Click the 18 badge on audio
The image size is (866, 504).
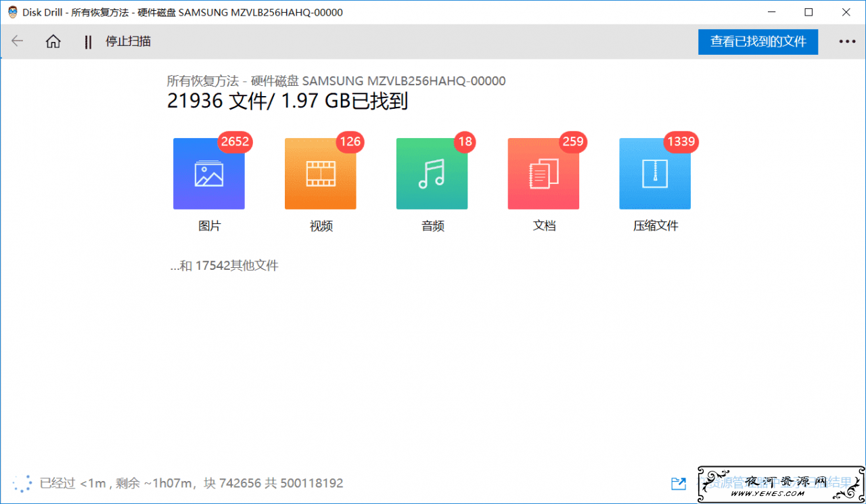coord(465,142)
